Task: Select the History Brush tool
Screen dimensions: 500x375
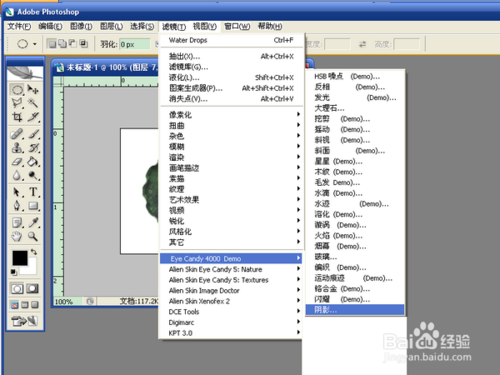Action: pyautogui.click(x=33, y=148)
